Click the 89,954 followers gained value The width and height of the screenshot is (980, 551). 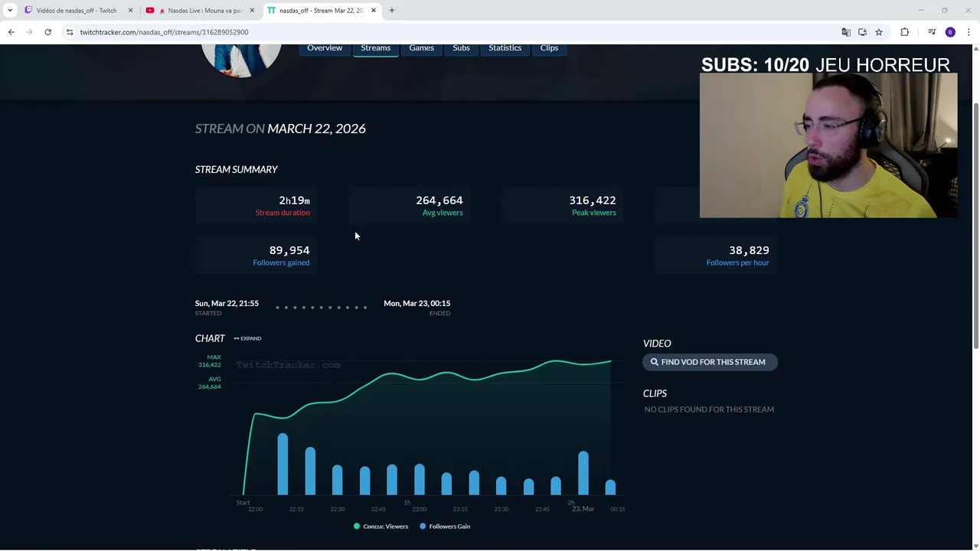point(289,250)
